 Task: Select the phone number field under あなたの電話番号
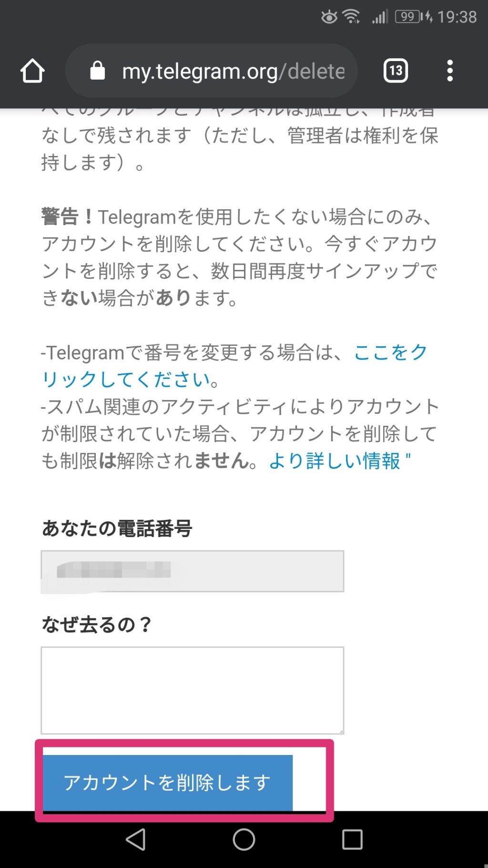click(192, 570)
